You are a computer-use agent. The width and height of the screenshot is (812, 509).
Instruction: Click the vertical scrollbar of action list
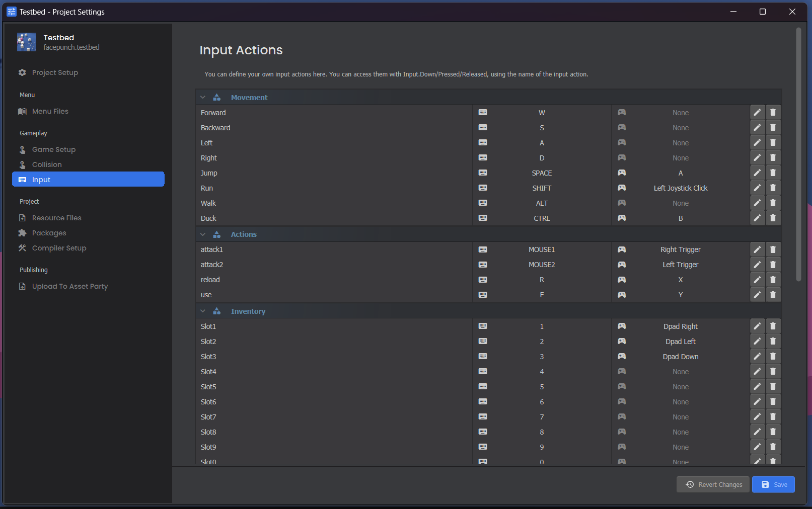coord(798,156)
